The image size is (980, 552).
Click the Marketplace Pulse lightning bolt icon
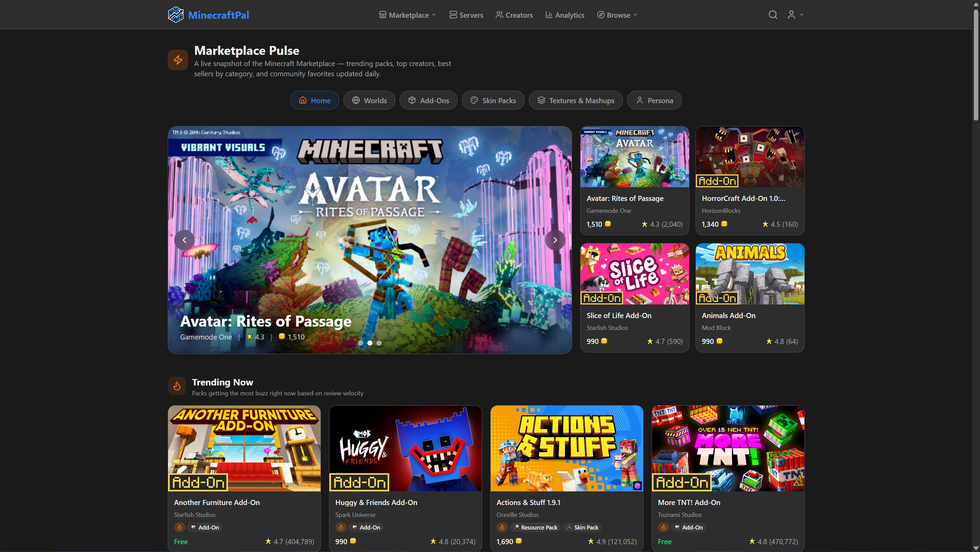pos(178,59)
